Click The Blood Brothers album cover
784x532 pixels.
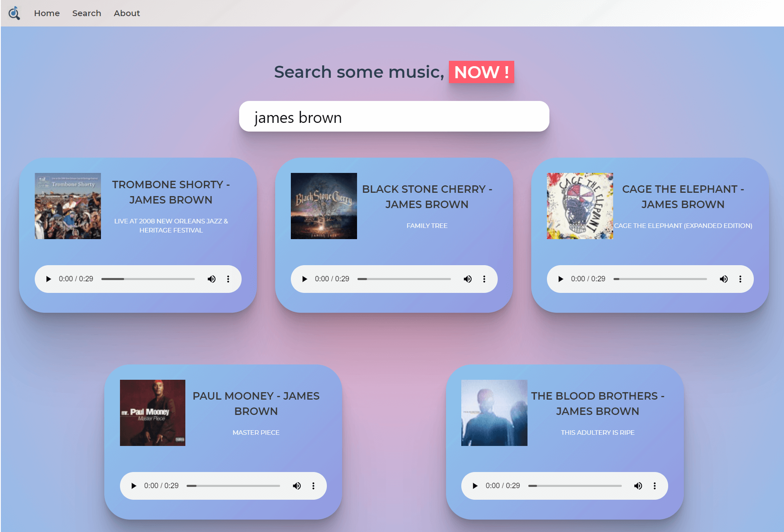click(x=494, y=413)
